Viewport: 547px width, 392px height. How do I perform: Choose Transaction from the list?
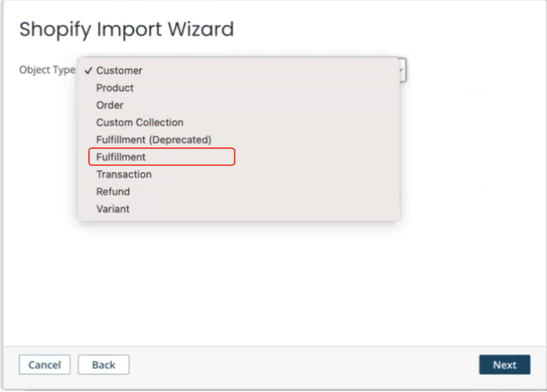point(239,174)
